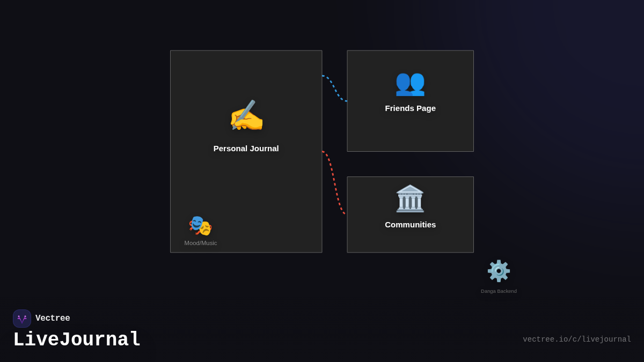Click the Vectree logo icon

(x=22, y=319)
